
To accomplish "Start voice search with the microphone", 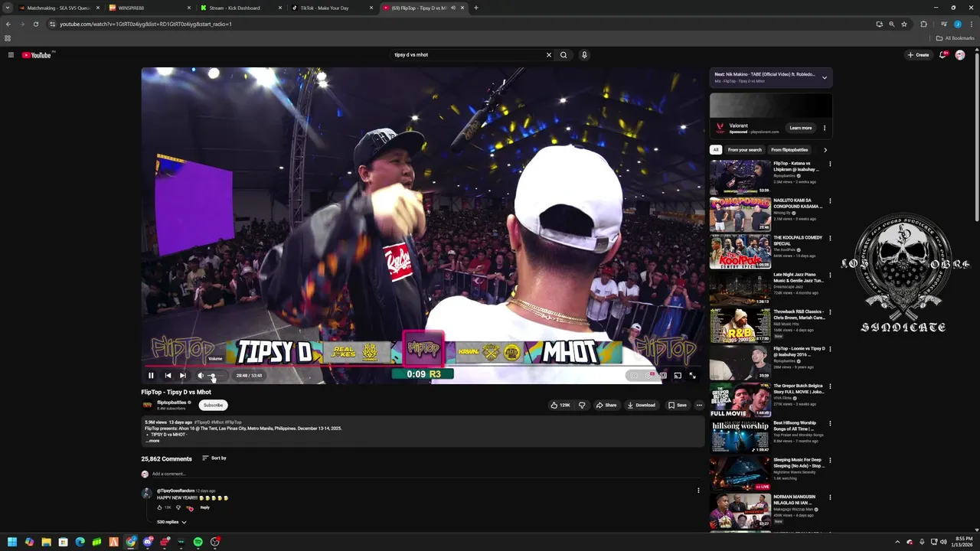I will [x=584, y=55].
